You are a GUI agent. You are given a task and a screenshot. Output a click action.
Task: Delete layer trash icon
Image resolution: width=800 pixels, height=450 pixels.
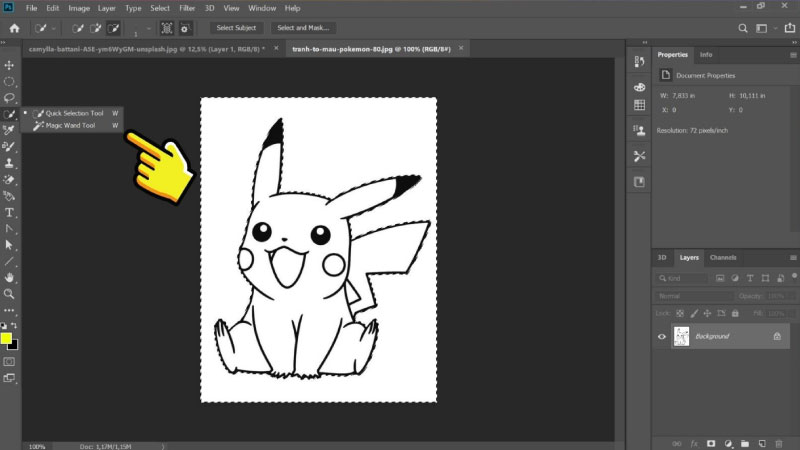[779, 444]
